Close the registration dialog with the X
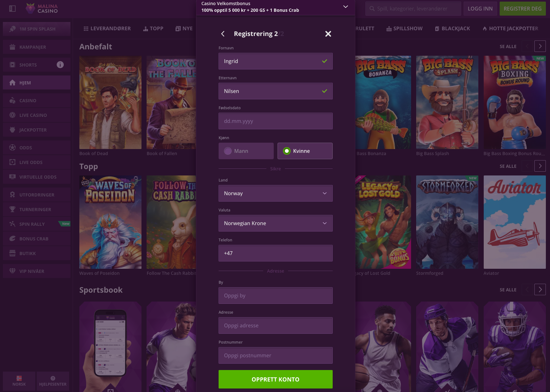Viewport: 550px width, 392px height. coord(328,34)
